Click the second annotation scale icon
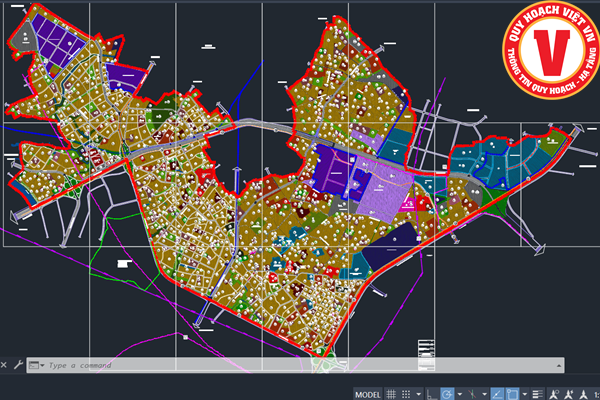Screen dimensions: 600x400 coord(567,394)
